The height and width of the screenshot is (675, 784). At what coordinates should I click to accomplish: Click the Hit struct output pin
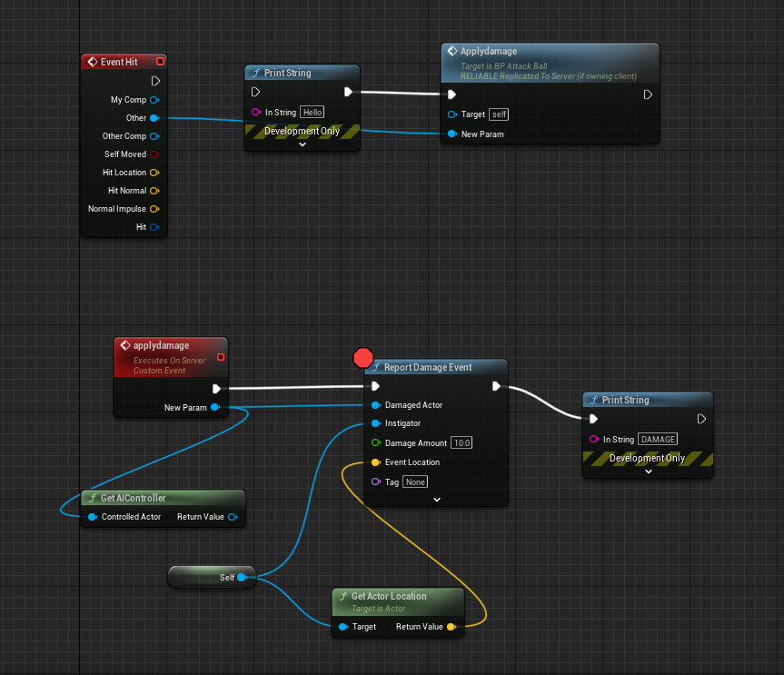[154, 227]
